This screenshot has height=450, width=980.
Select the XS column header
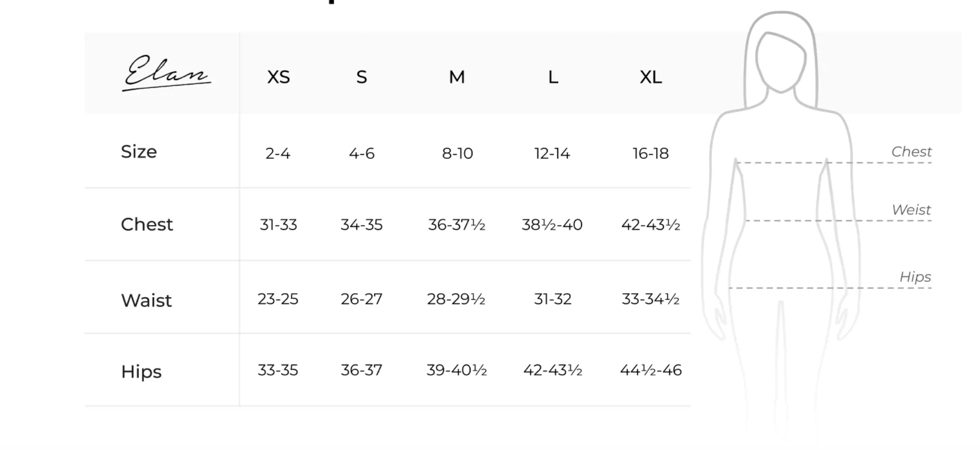[278, 77]
